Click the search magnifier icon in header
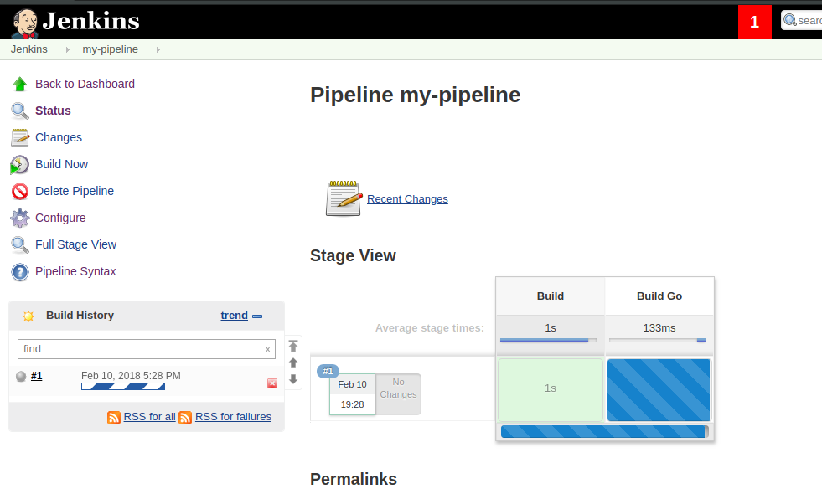 tap(790, 20)
